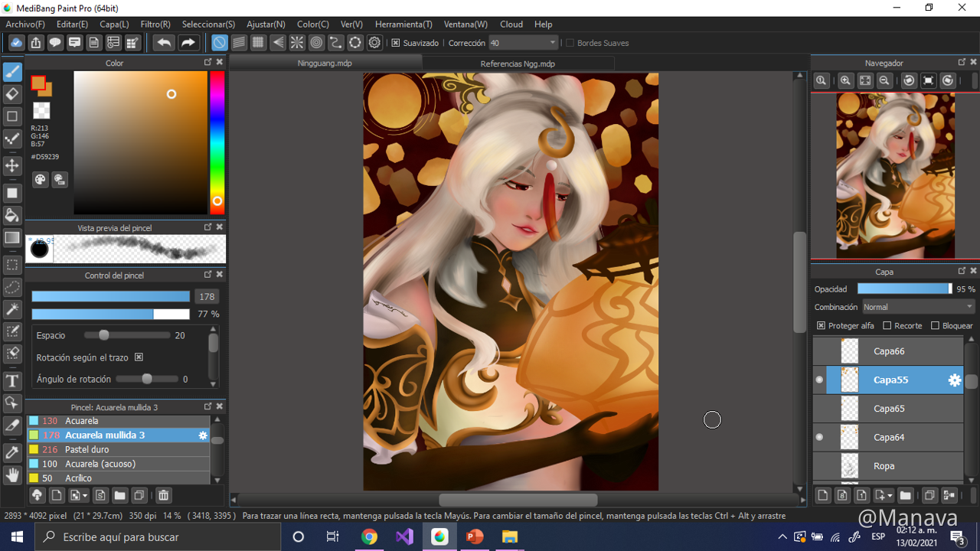Show the Capa66 layer visibility
The height and width of the screenshot is (551, 980).
820,351
